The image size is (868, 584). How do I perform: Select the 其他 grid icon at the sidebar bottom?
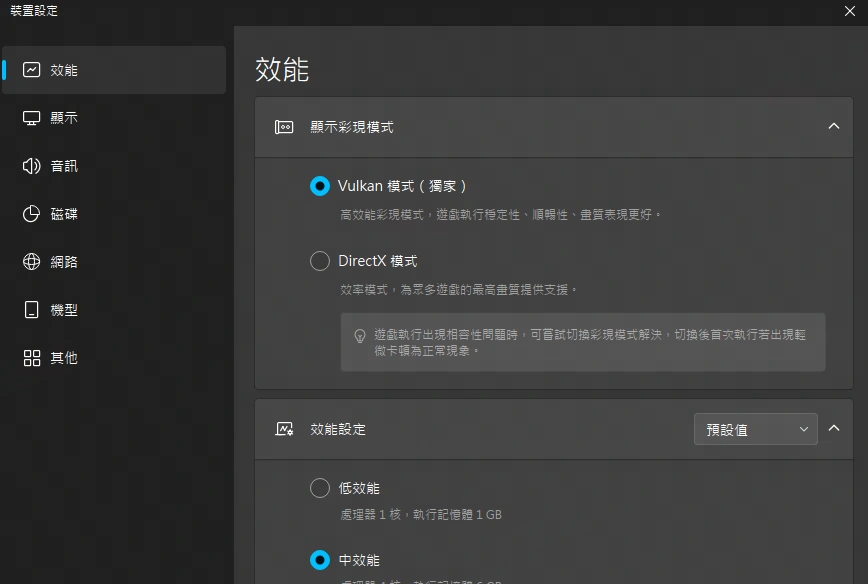pos(33,357)
